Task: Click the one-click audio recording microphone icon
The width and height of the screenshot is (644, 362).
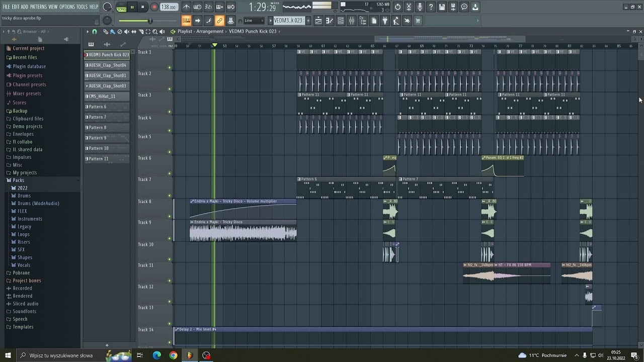Action: click(420, 7)
